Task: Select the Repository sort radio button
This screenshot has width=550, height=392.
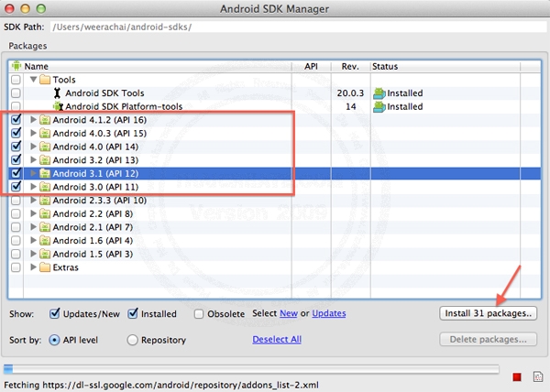Action: 132,340
